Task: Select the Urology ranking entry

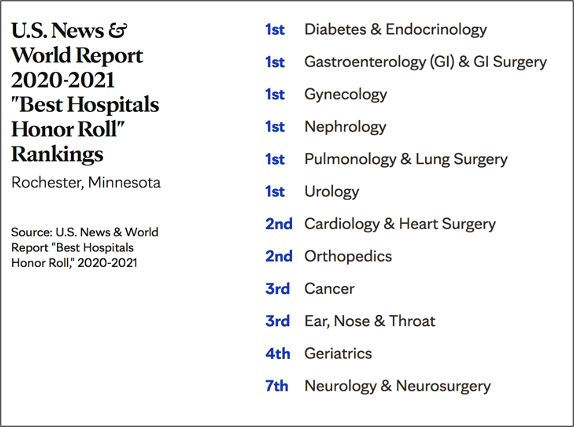Action: [x=332, y=192]
